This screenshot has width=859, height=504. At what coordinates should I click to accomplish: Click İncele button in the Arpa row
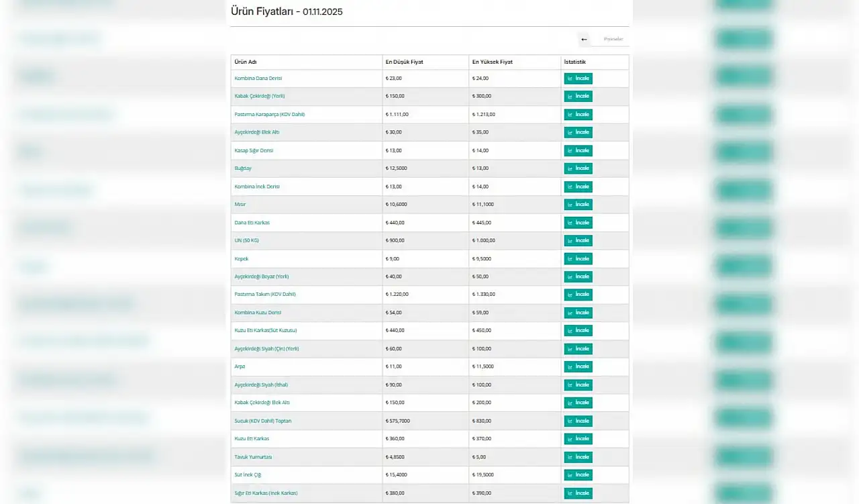578,366
